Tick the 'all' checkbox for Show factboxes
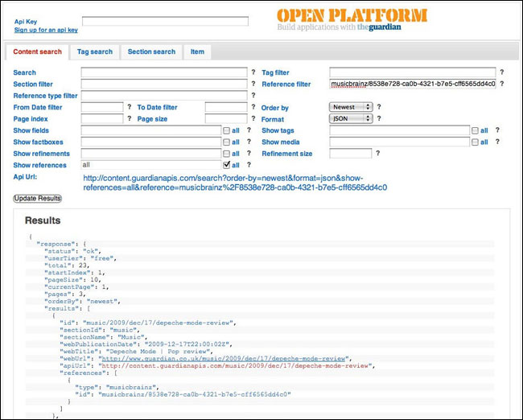 pyautogui.click(x=226, y=142)
